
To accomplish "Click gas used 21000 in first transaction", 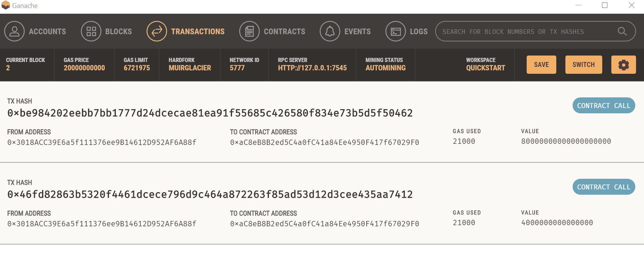I will [x=464, y=141].
